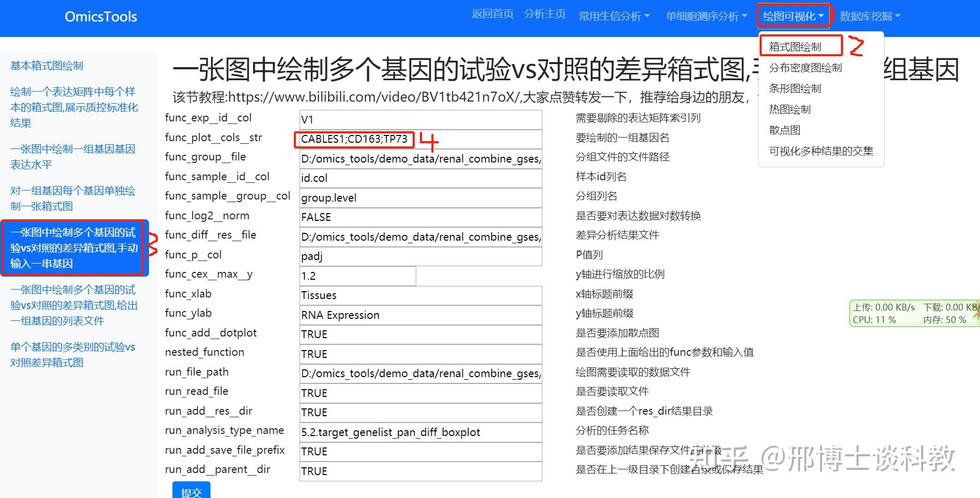Click the func_log2_norm field showing FALSE
The width and height of the screenshot is (980, 498).
[x=420, y=217]
